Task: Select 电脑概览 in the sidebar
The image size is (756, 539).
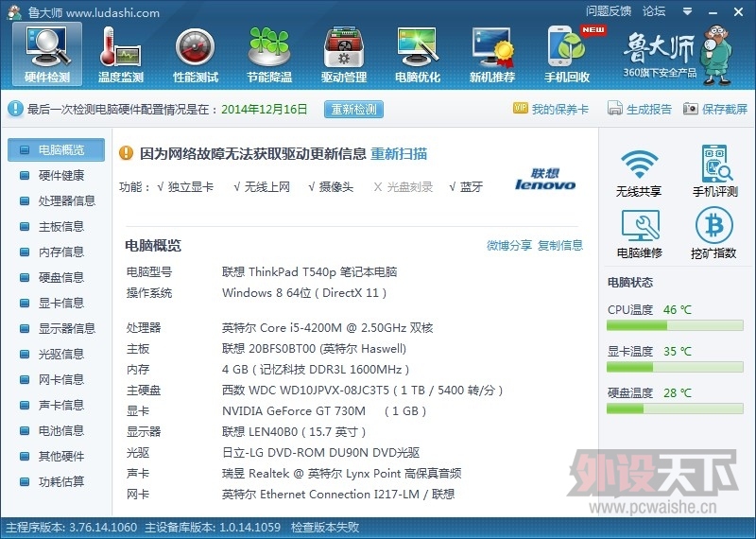Action: click(56, 149)
